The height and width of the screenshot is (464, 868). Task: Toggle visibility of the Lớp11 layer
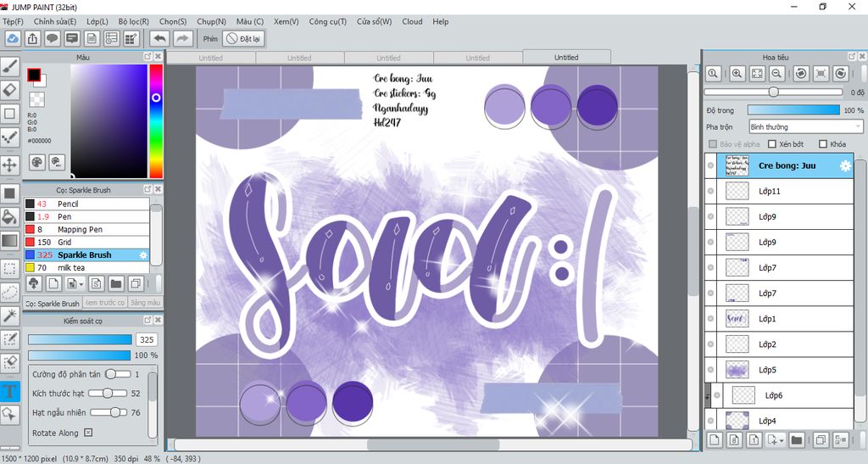[x=711, y=191]
